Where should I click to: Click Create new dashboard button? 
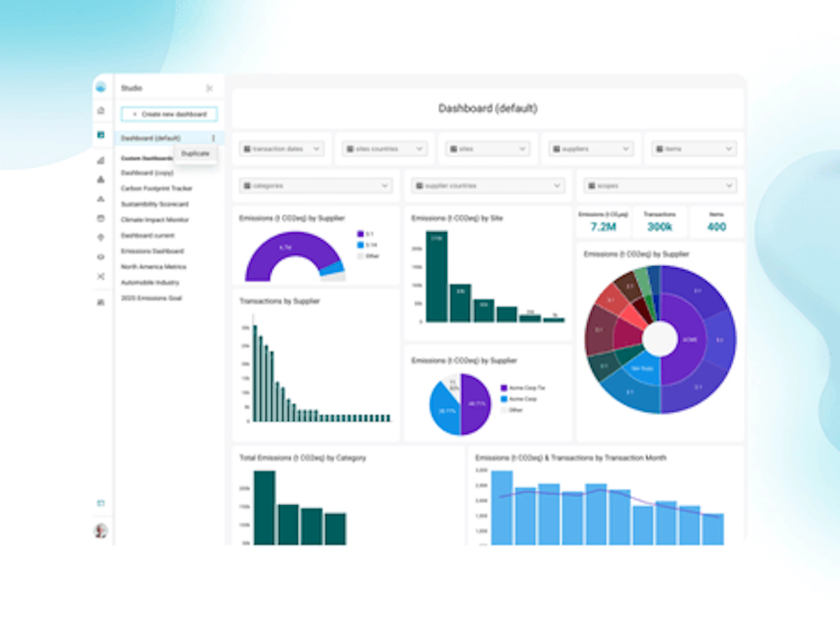[x=169, y=114]
